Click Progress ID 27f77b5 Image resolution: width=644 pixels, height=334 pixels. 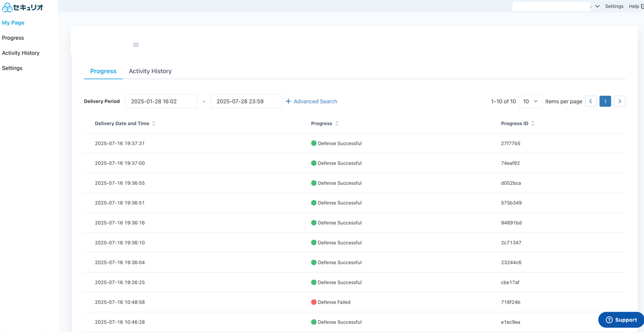(x=511, y=143)
